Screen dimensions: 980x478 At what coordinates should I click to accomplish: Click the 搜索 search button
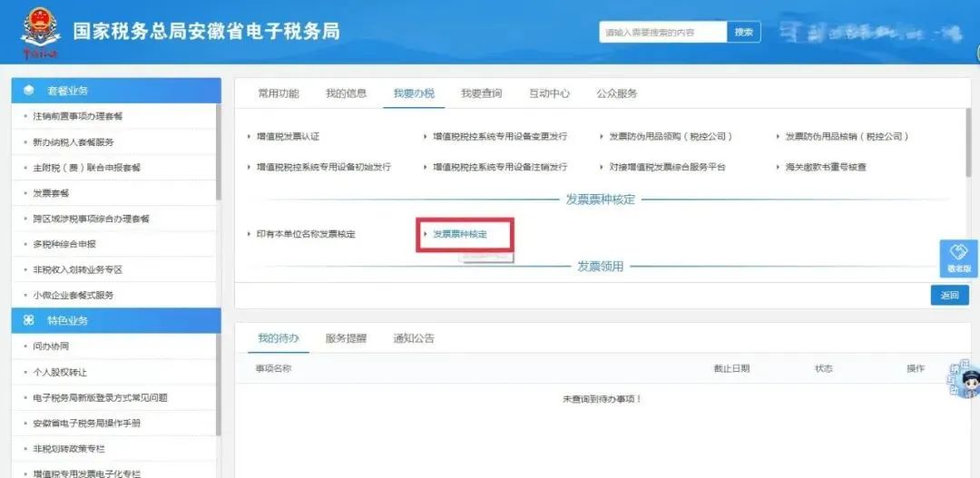tap(744, 32)
